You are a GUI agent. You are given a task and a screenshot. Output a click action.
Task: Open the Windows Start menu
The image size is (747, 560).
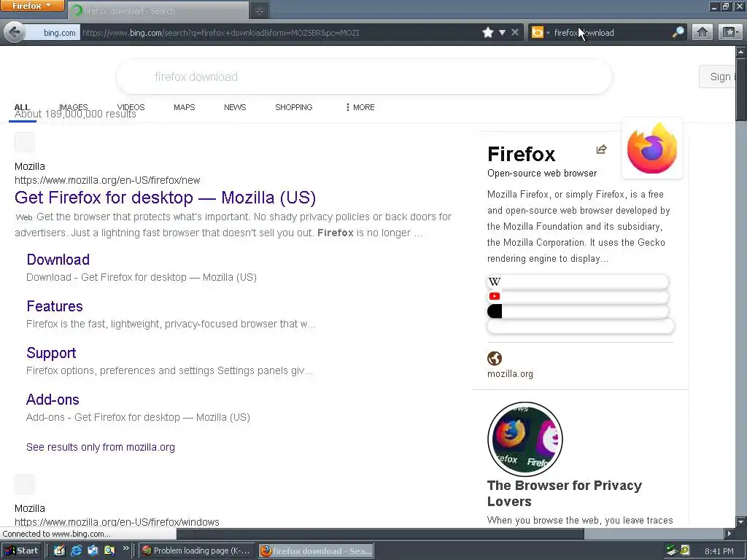point(23,551)
